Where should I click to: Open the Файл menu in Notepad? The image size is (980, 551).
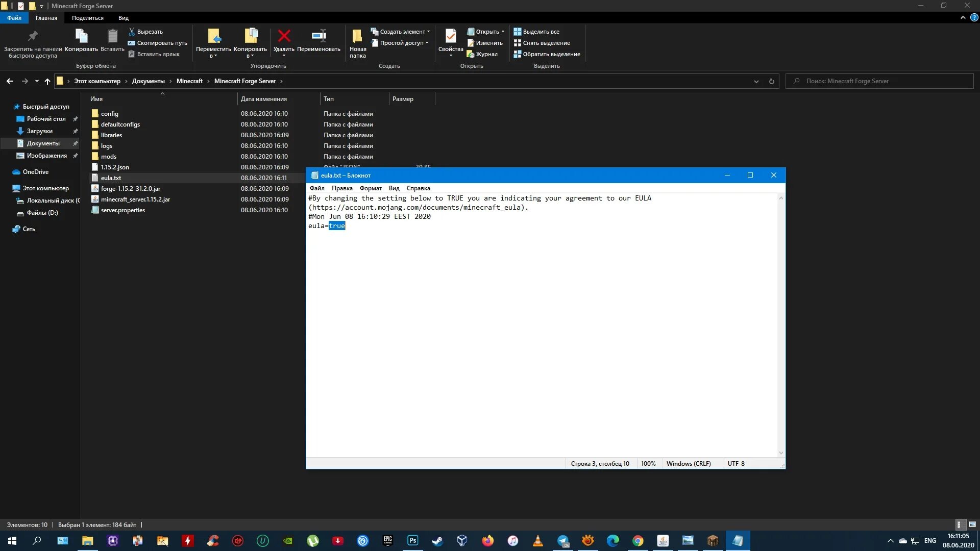(x=316, y=188)
